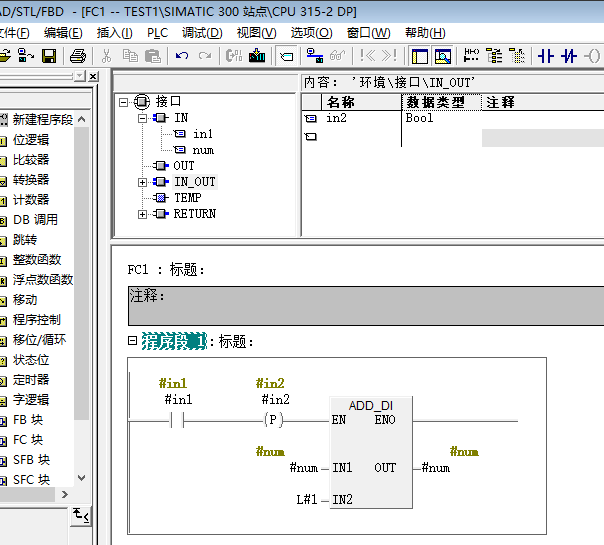
Task: Toggle the Monitor glasses icon
Action: click(x=337, y=56)
